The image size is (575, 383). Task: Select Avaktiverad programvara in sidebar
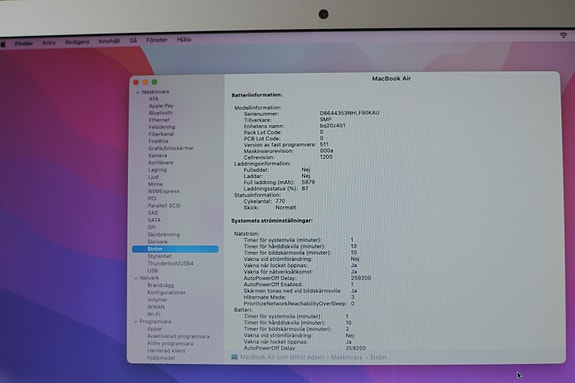pyautogui.click(x=178, y=336)
